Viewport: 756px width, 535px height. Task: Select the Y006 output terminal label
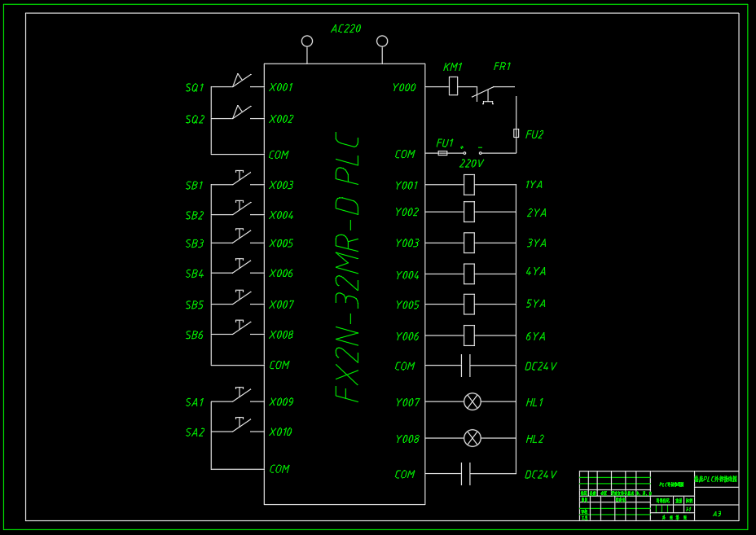[407, 336]
